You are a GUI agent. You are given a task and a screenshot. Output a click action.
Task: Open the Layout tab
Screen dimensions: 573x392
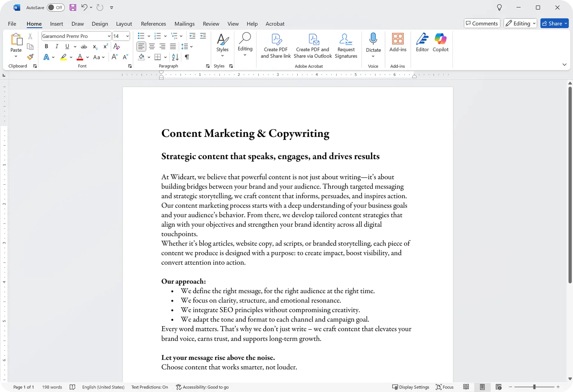124,24
